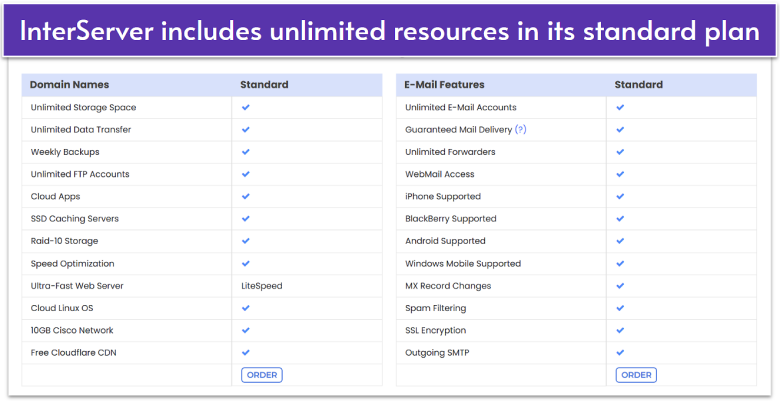Select the BlackBerry Supported label
780x401 pixels.
click(x=451, y=219)
